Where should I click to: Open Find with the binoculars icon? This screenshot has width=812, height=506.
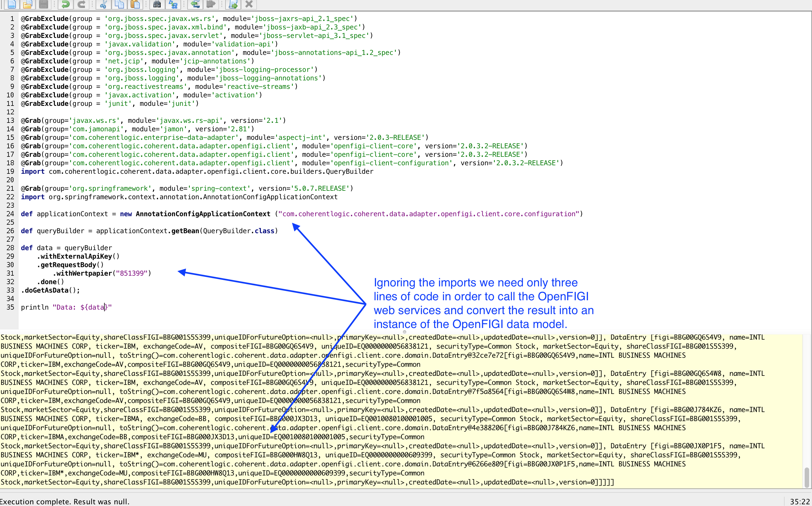pyautogui.click(x=157, y=4)
